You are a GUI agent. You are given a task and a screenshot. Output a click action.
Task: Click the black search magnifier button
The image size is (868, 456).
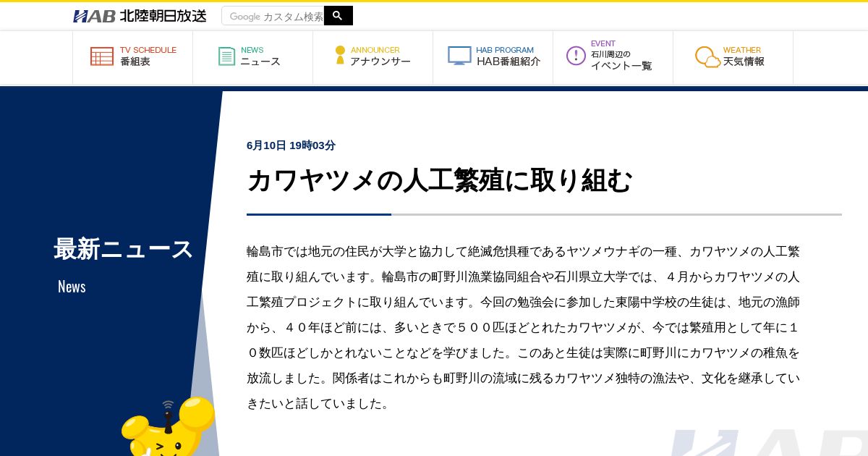coord(338,16)
